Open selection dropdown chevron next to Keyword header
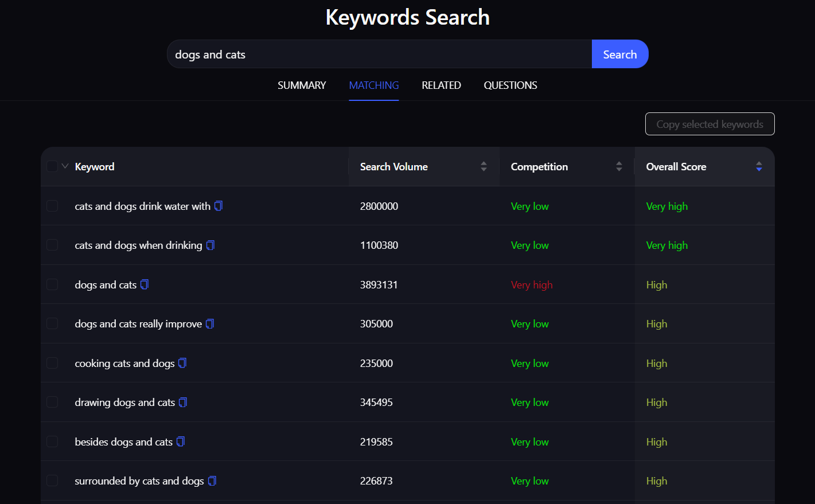The height and width of the screenshot is (504, 815). (65, 166)
